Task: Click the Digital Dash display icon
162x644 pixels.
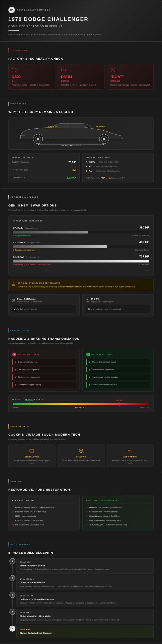Action: (x=32, y=451)
